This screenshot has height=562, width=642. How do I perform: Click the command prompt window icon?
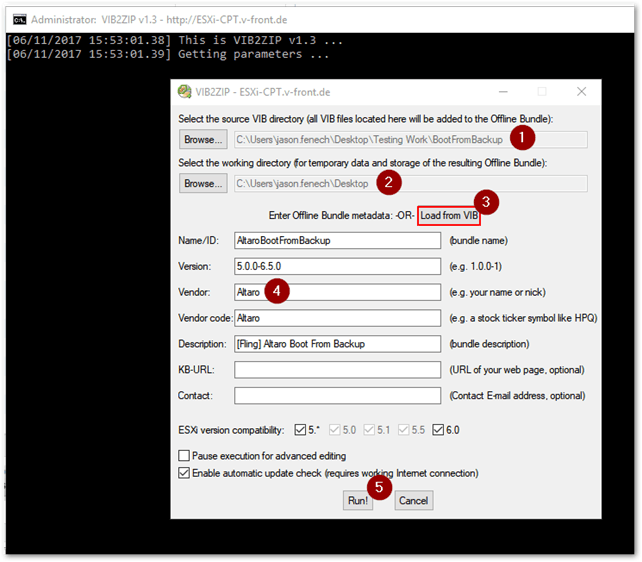(19, 19)
